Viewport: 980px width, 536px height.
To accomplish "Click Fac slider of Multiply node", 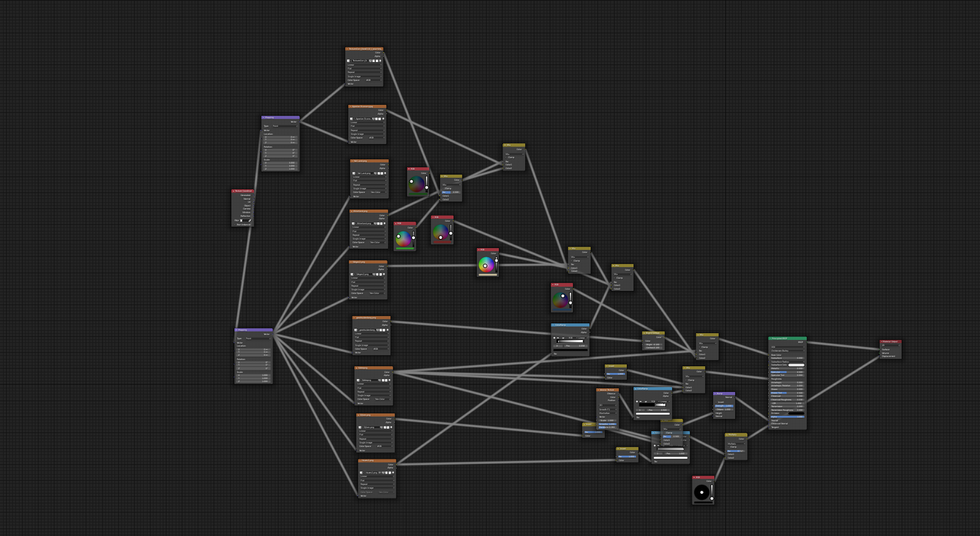I will 737,451.
